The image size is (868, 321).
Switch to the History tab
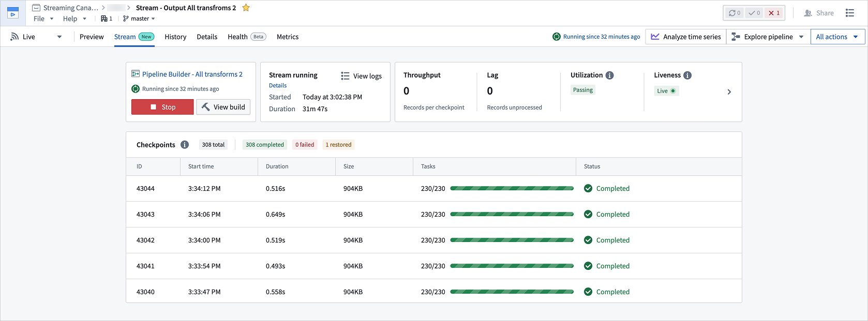[175, 37]
